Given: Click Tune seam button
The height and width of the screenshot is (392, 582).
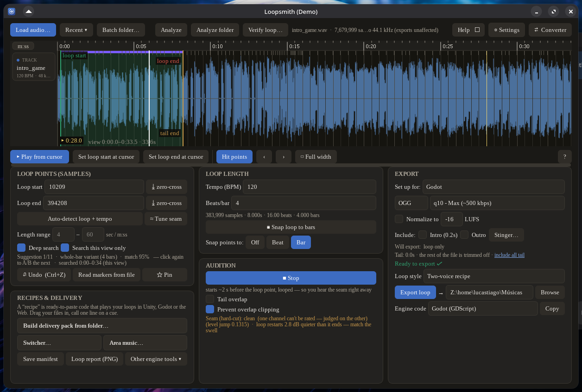Looking at the screenshot, I should 166,218.
